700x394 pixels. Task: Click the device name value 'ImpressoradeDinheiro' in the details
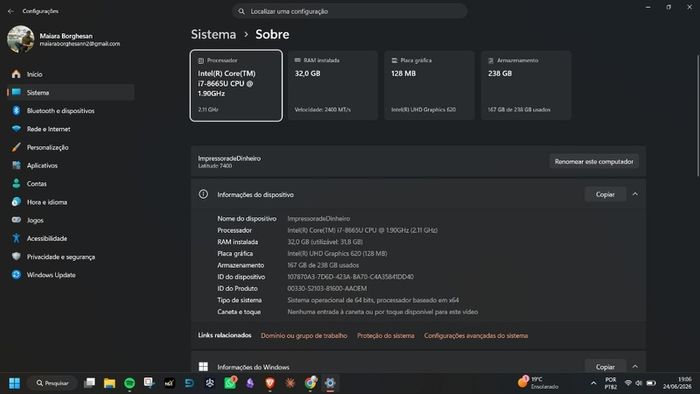pos(319,219)
